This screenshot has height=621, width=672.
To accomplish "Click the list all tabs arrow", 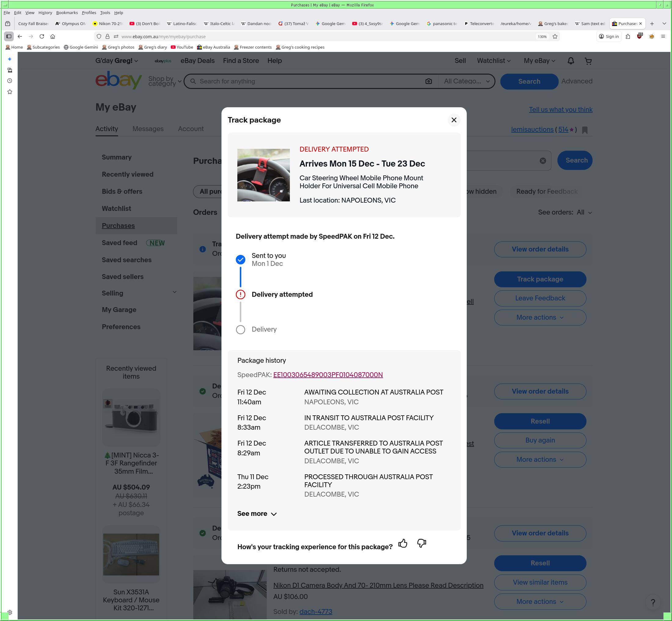I will [664, 24].
